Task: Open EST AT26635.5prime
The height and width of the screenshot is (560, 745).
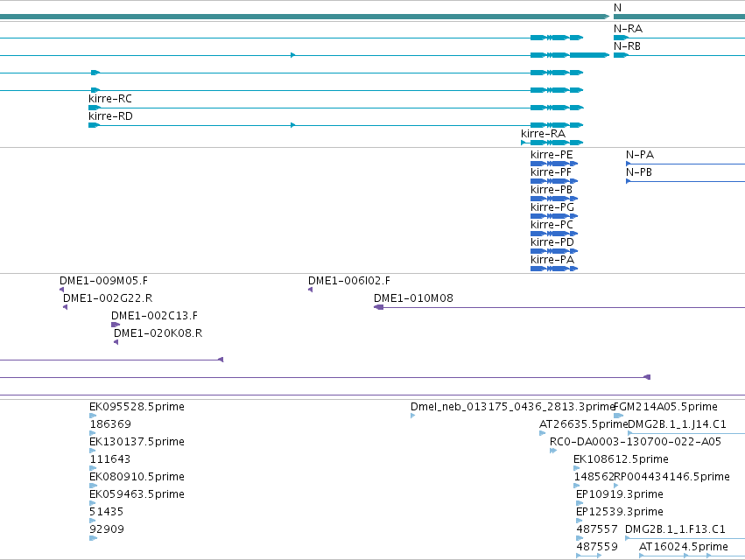Action: [583, 424]
